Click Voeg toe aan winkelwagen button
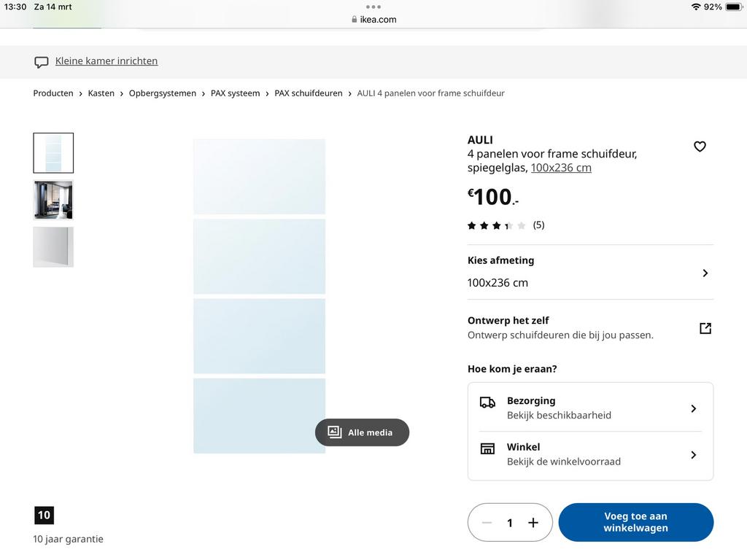The image size is (747, 560). 636,522
